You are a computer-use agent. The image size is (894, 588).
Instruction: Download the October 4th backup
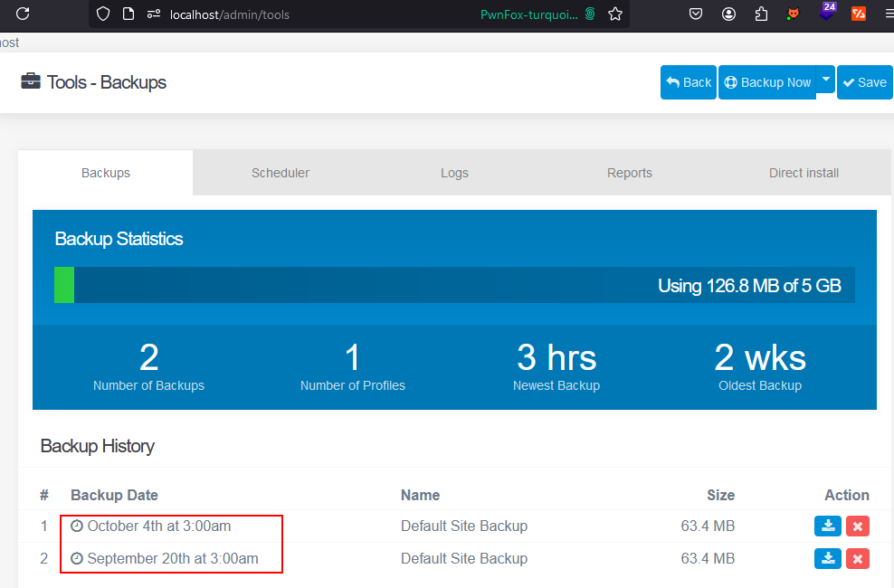pyautogui.click(x=828, y=526)
